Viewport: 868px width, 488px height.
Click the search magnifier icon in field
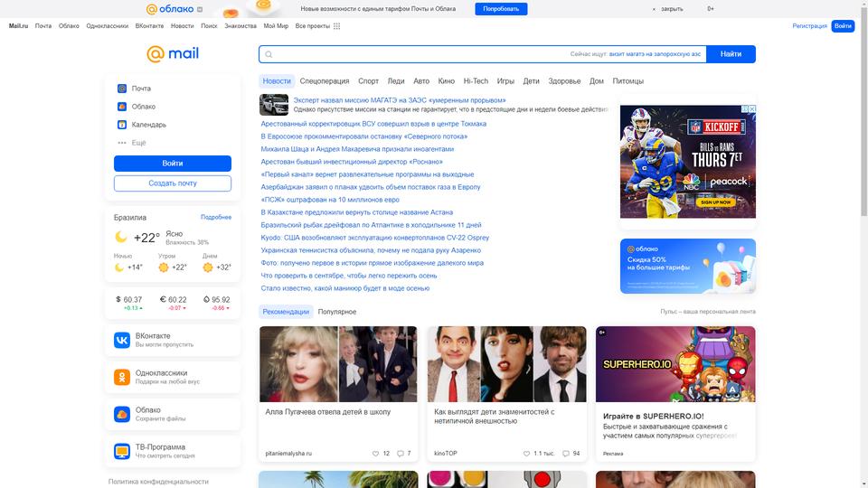tap(269, 54)
